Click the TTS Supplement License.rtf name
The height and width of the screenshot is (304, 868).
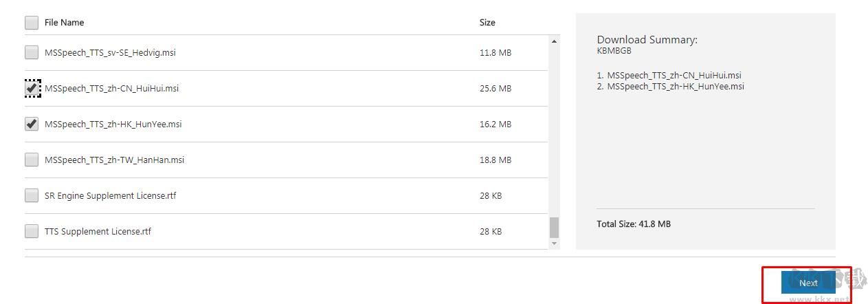point(98,232)
